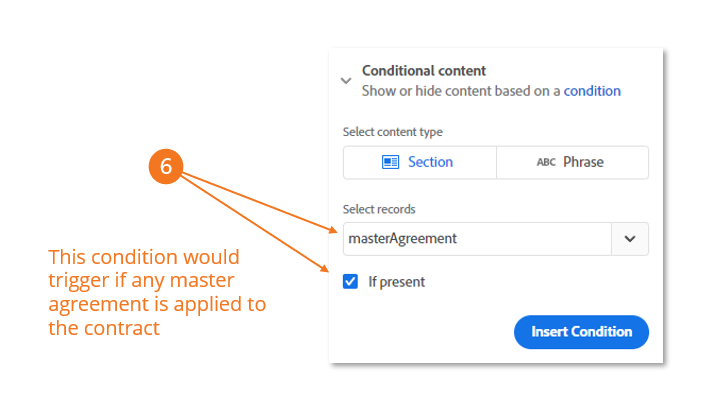
Task: Click the Section layout icon
Action: tap(391, 162)
